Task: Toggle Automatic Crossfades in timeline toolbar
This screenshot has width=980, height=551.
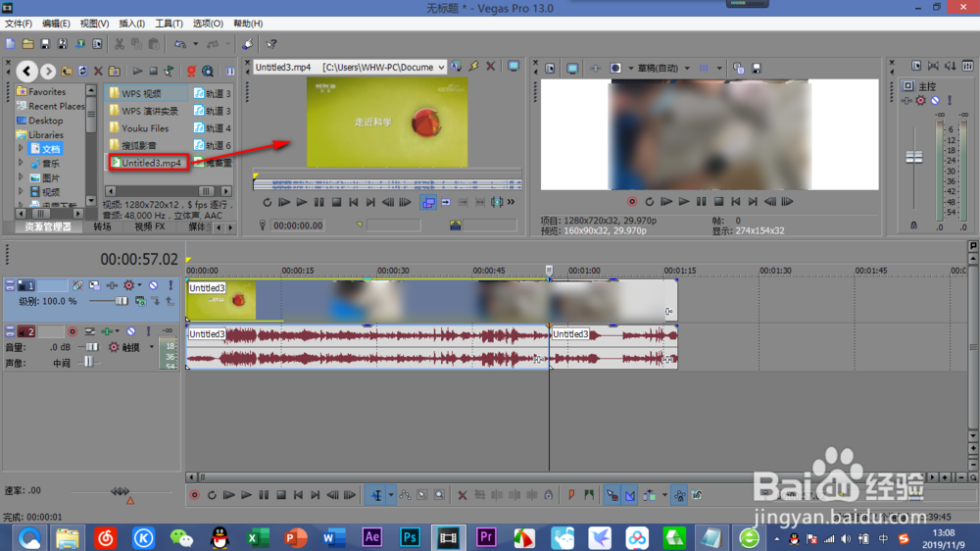Action: click(x=630, y=495)
